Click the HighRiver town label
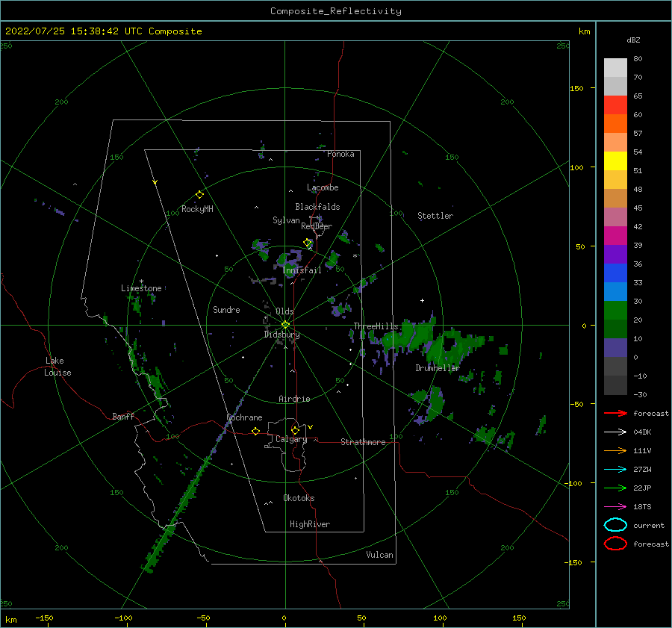Viewport: 672px width, 628px height. 309,524
